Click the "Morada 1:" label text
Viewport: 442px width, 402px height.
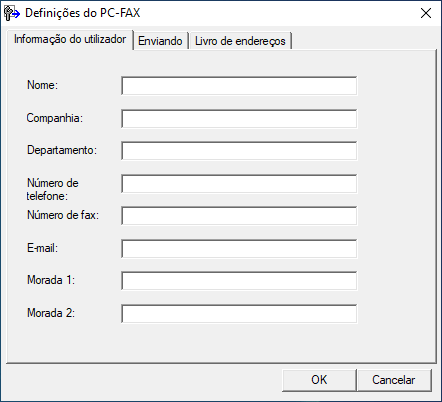[x=51, y=280]
